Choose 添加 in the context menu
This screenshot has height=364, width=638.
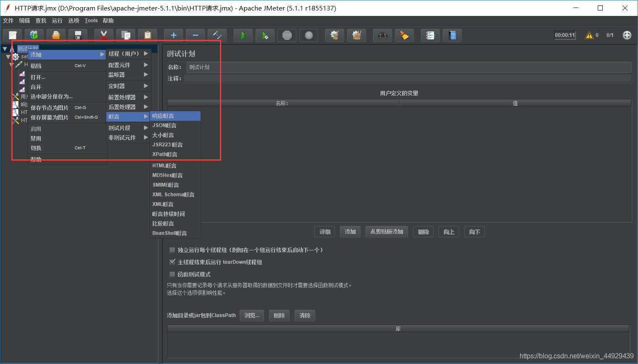point(67,55)
